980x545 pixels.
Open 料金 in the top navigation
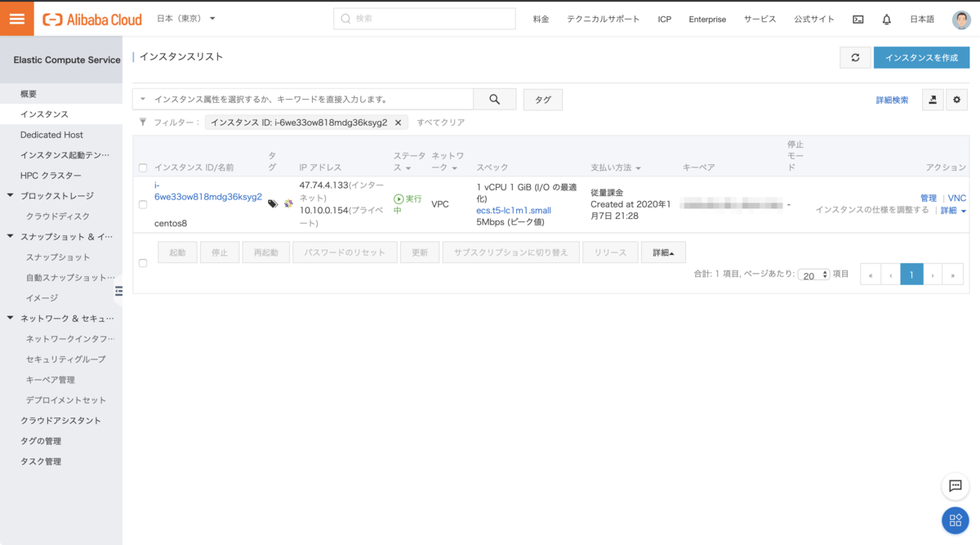pyautogui.click(x=541, y=19)
